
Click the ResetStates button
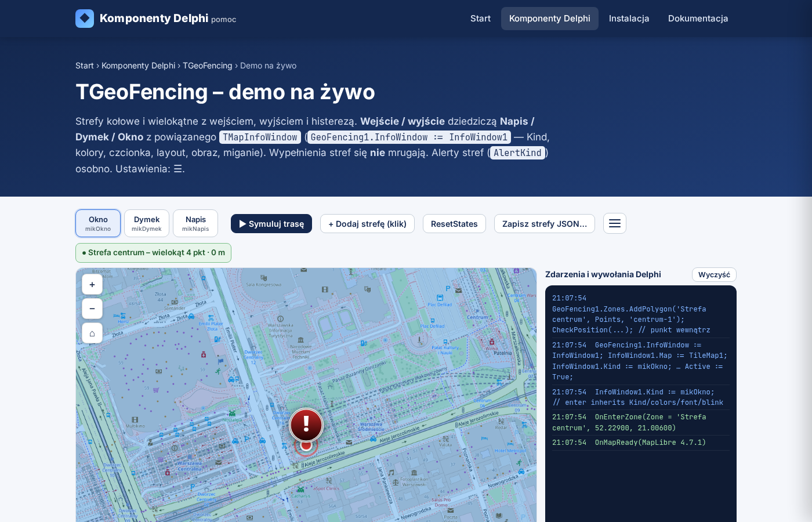click(454, 224)
